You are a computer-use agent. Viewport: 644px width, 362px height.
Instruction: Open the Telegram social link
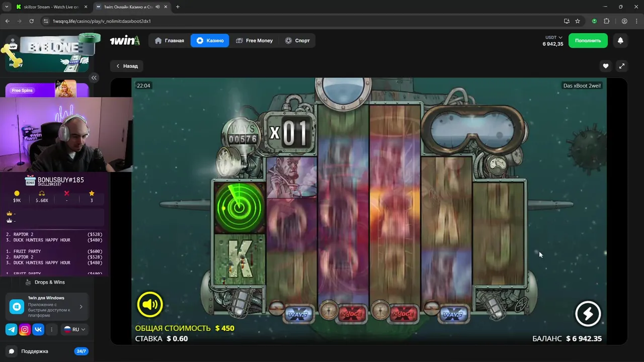tap(12, 330)
